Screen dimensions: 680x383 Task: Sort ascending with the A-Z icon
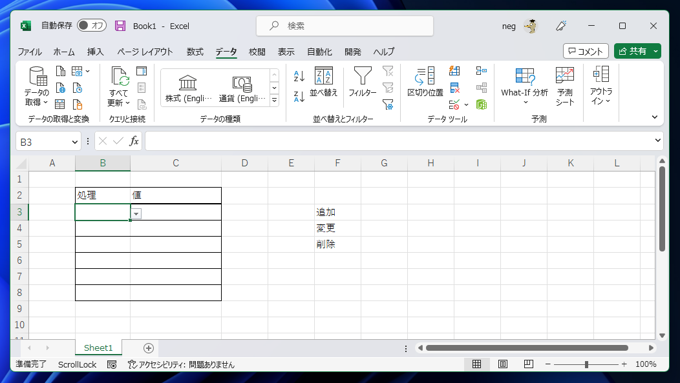[299, 76]
